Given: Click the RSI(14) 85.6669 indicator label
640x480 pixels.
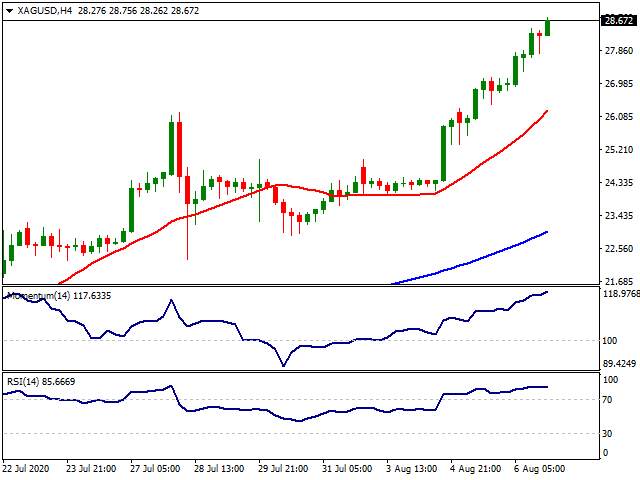Looking at the screenshot, I should (41, 382).
